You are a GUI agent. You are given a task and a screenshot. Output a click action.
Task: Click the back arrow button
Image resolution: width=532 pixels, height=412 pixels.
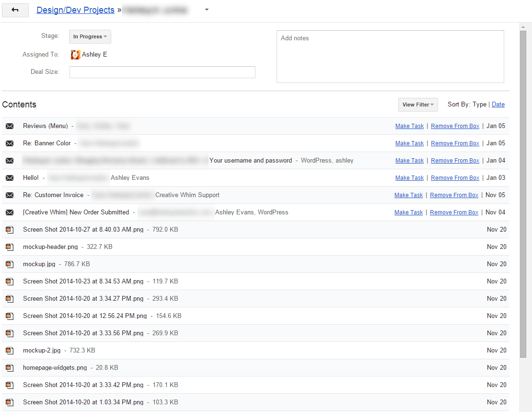[x=15, y=10]
